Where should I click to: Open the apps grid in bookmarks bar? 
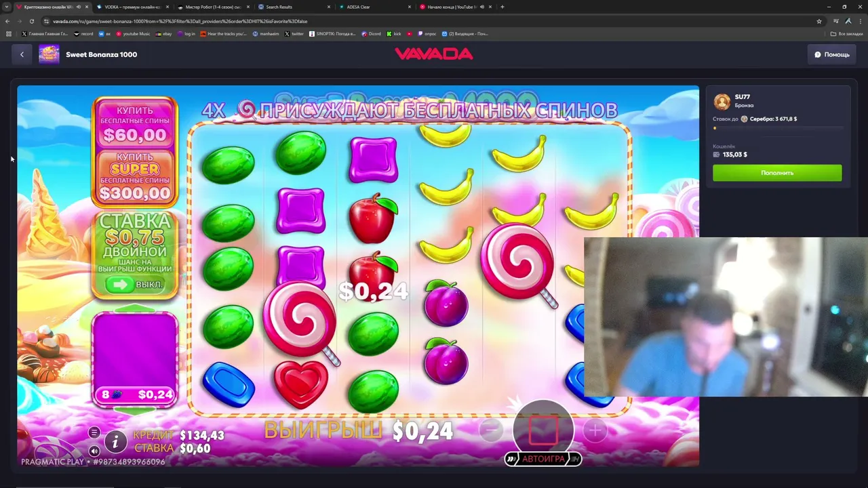pyautogui.click(x=9, y=34)
